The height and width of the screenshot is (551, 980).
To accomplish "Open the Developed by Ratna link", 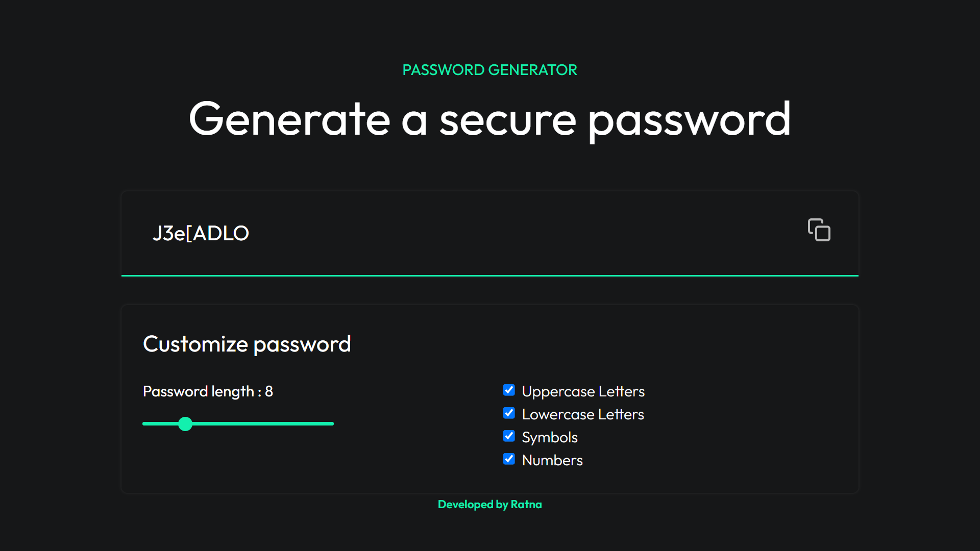I will tap(489, 505).
